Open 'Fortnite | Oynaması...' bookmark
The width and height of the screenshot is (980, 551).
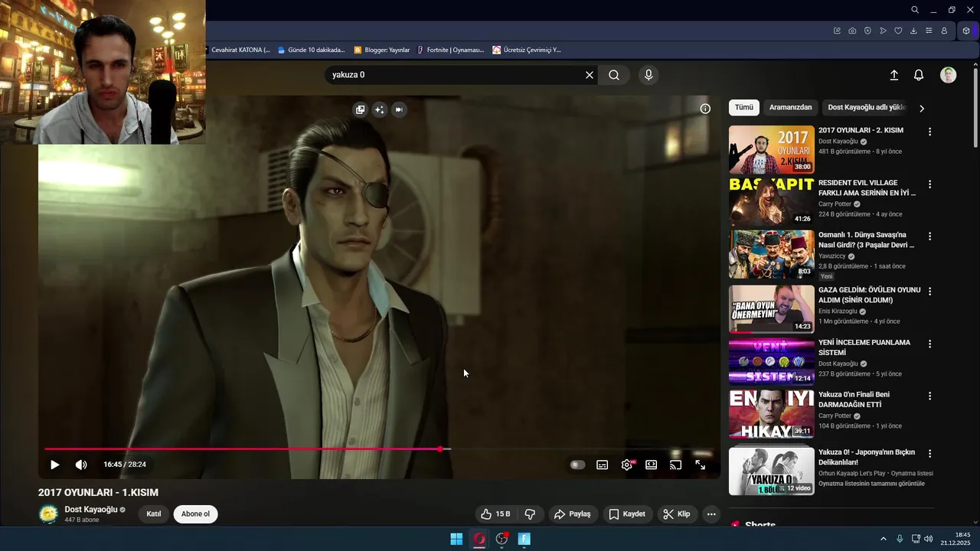point(451,50)
